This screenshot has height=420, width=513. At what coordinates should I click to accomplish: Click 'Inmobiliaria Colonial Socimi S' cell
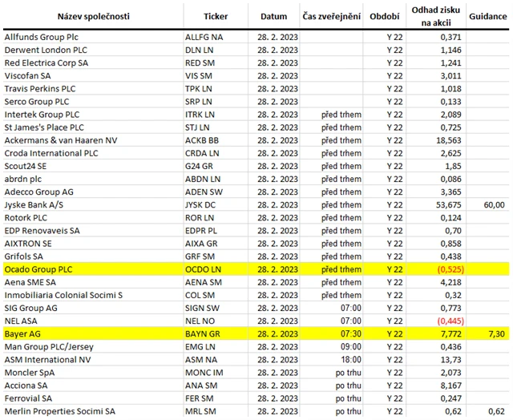(x=63, y=296)
